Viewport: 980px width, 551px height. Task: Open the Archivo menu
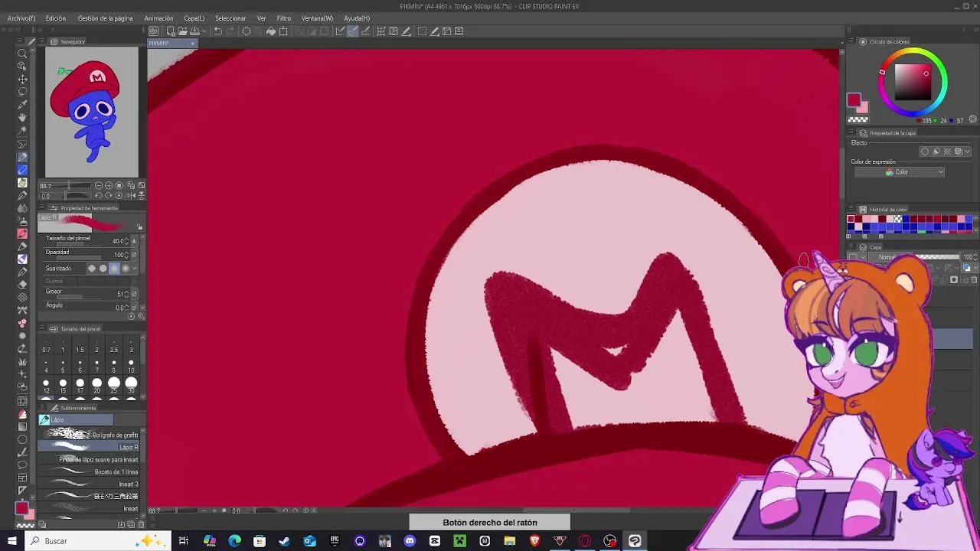coord(21,18)
